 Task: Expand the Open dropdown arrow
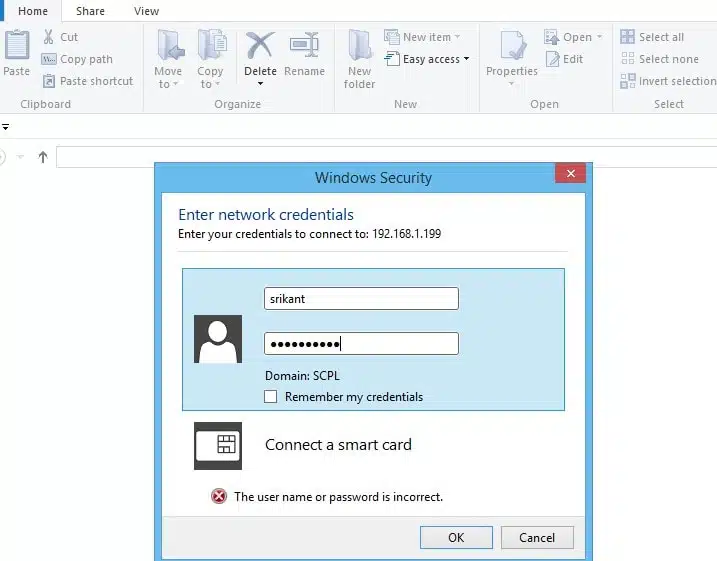click(599, 37)
